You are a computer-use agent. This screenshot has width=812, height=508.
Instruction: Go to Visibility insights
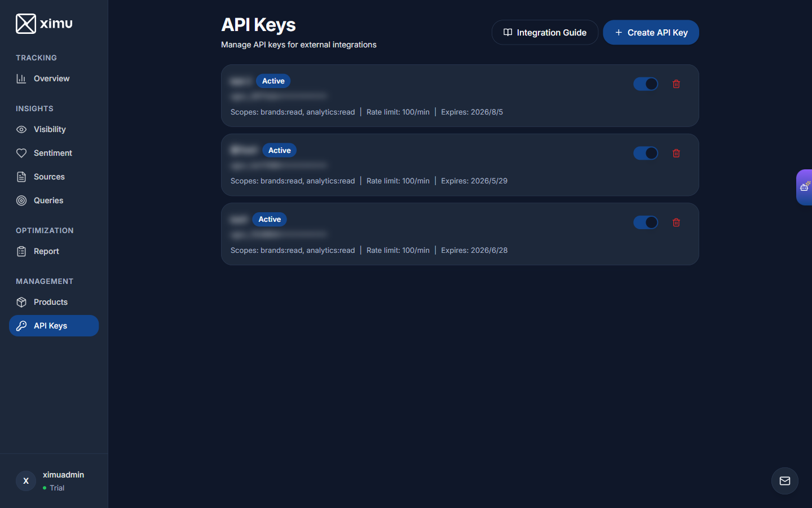[54, 129]
